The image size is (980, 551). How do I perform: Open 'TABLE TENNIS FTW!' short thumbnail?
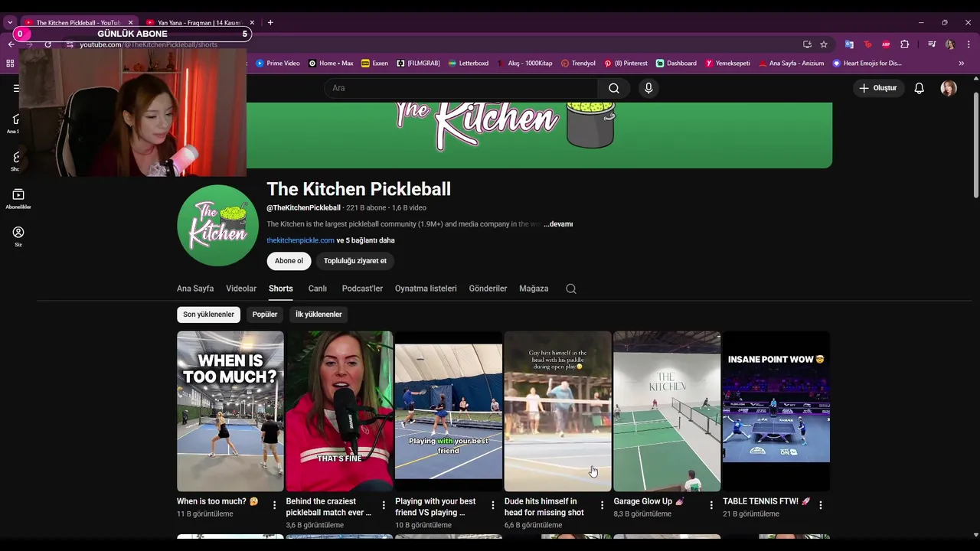(776, 411)
